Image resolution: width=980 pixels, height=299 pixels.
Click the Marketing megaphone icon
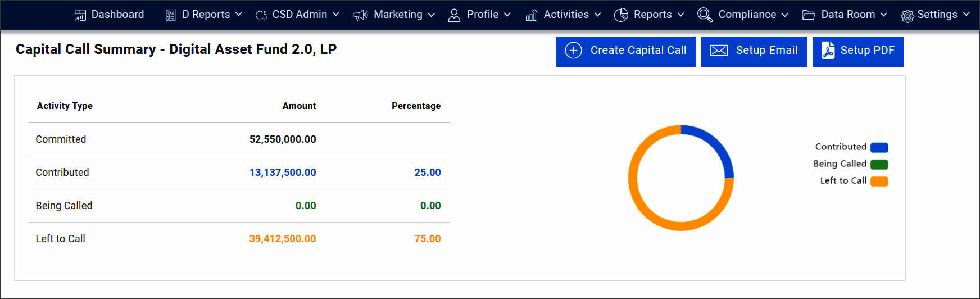pyautogui.click(x=360, y=15)
